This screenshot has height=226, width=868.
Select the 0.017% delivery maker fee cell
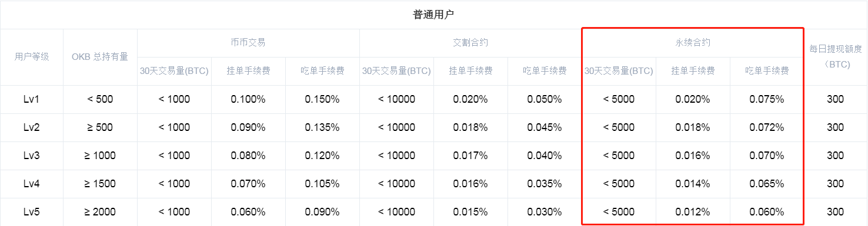(x=470, y=156)
